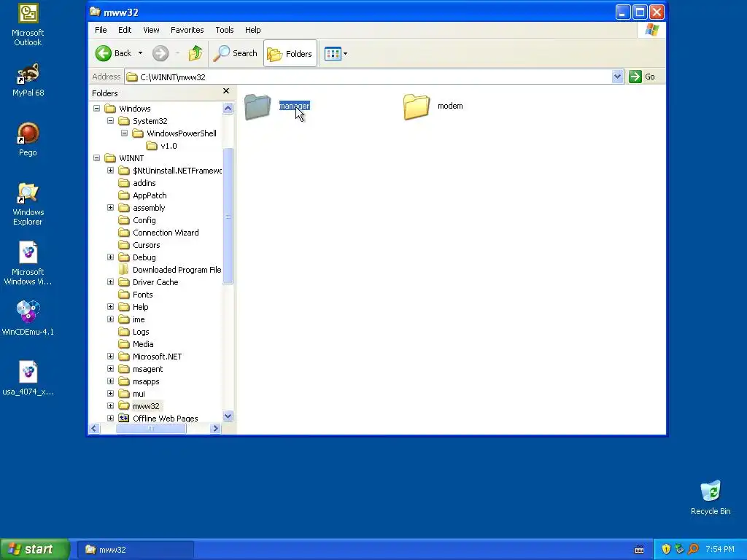Expand the msapps tree node
The image size is (747, 560).
[111, 381]
